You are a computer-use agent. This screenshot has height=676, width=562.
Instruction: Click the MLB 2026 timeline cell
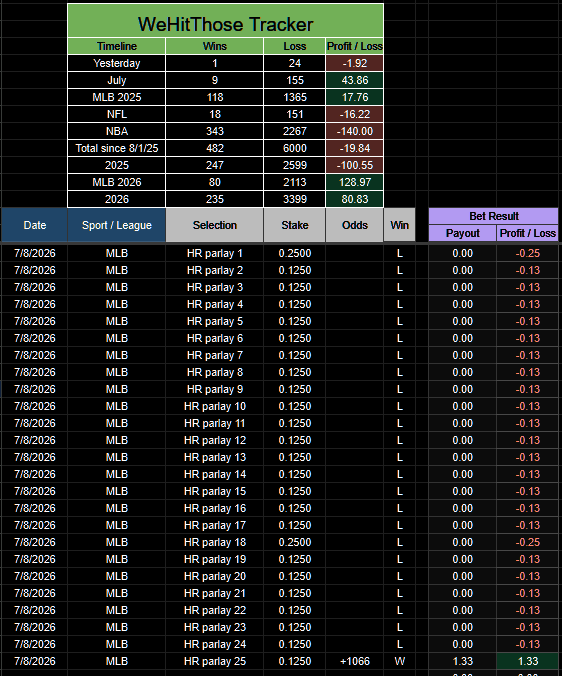point(116,182)
